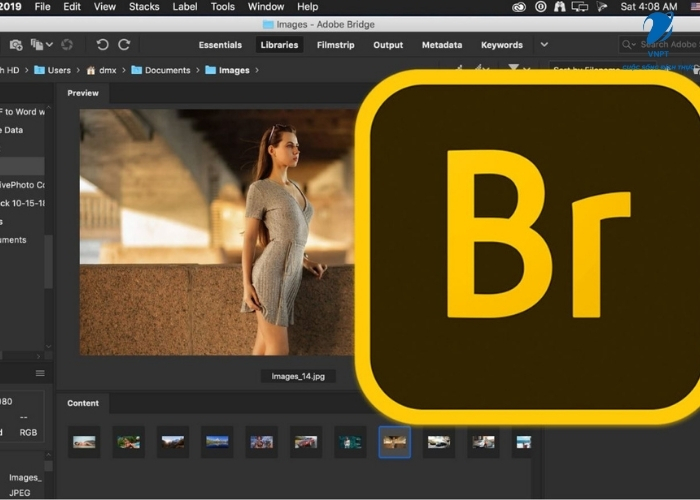Select the blue lake thumbnail in Content
Screen dimensions: 700x500
(x=217, y=442)
